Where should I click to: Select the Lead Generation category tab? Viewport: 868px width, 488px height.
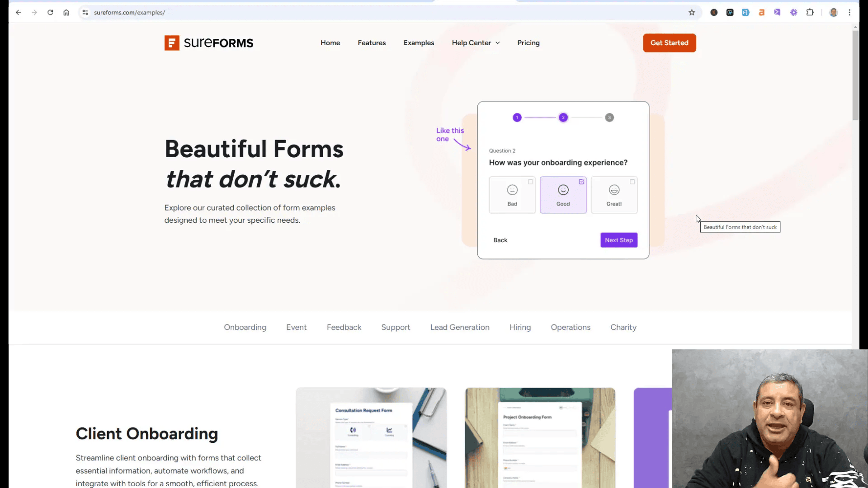click(x=460, y=327)
